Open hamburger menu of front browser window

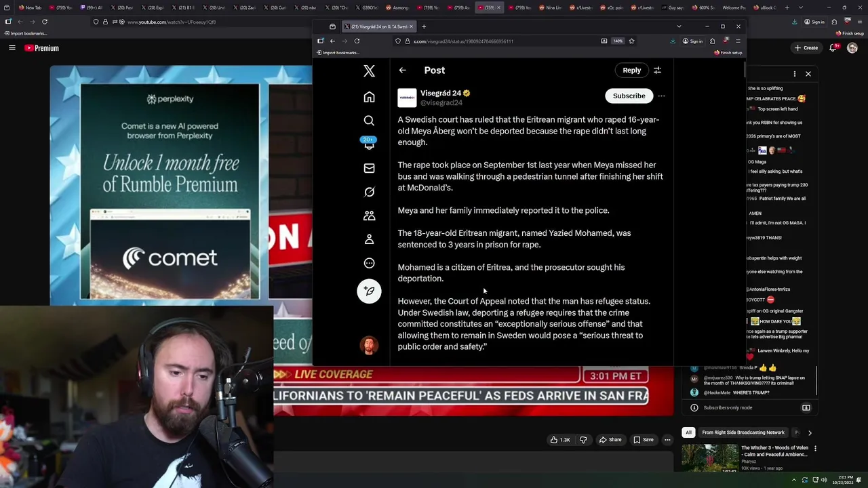(738, 41)
